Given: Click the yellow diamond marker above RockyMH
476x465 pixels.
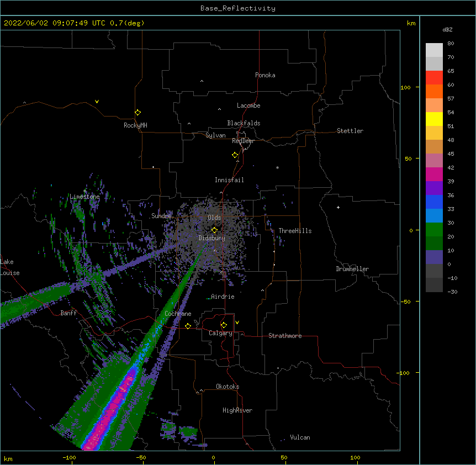Looking at the screenshot, I should (137, 113).
